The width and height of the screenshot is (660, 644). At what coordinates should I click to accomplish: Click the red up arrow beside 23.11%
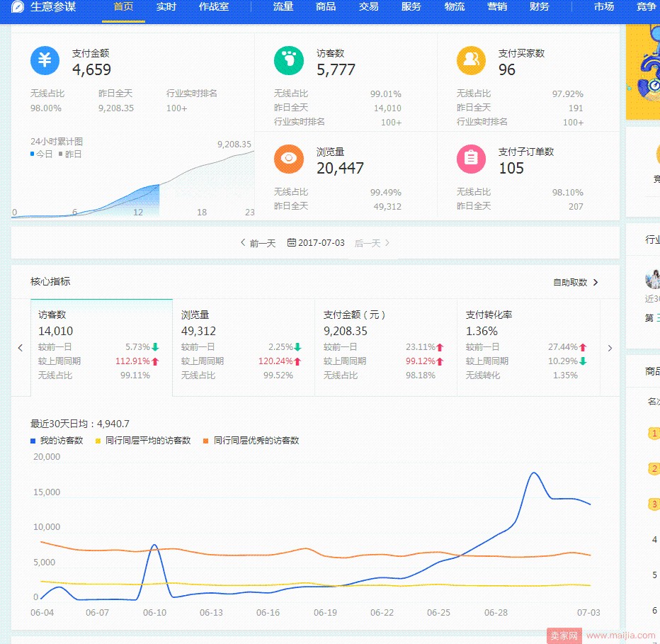[x=440, y=347]
